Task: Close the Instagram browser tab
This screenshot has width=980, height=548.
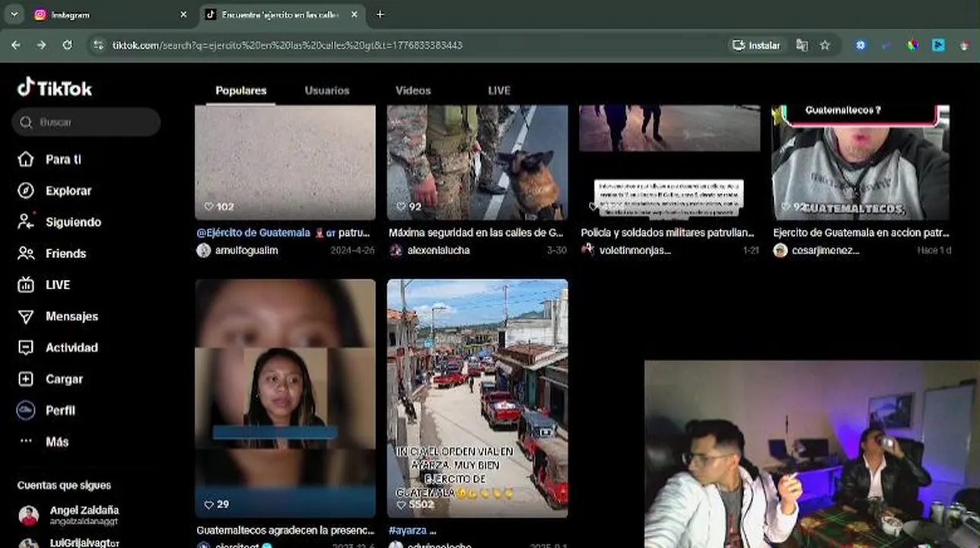Action: (183, 14)
